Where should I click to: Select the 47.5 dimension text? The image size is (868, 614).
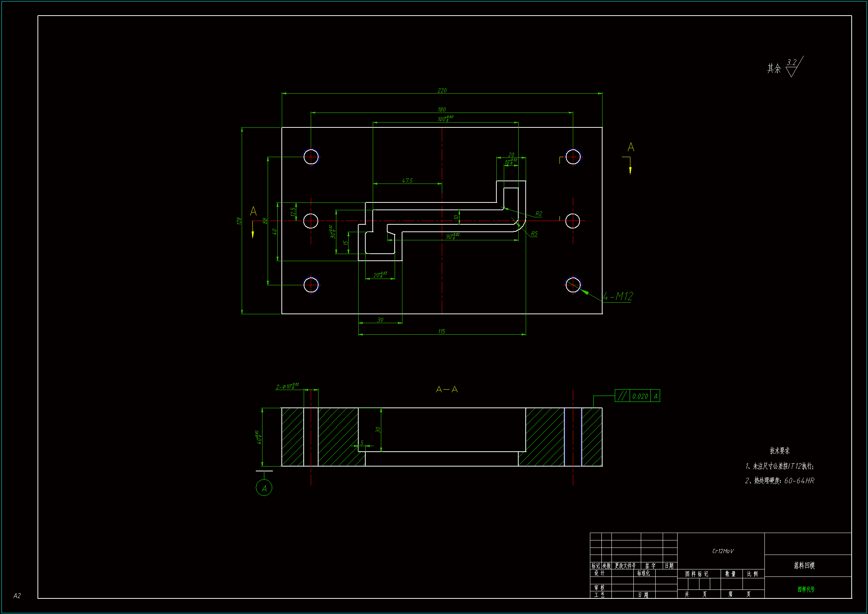(407, 181)
